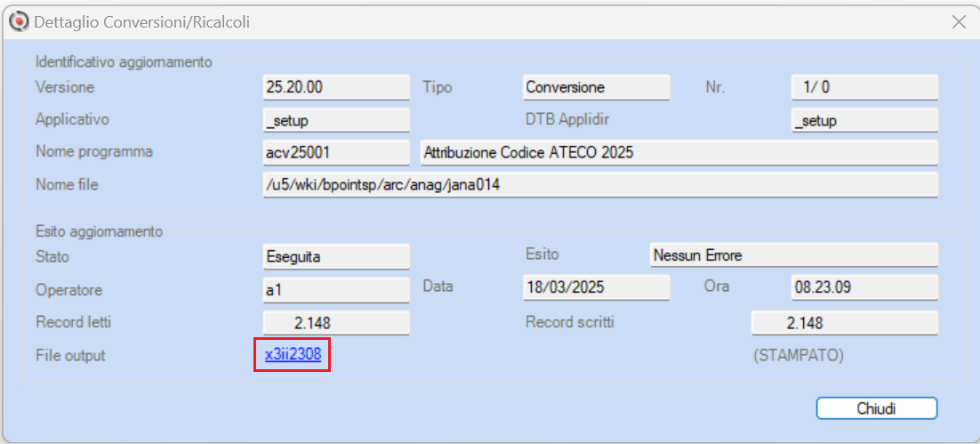
Task: Click the Operatore field a1
Action: (x=336, y=289)
